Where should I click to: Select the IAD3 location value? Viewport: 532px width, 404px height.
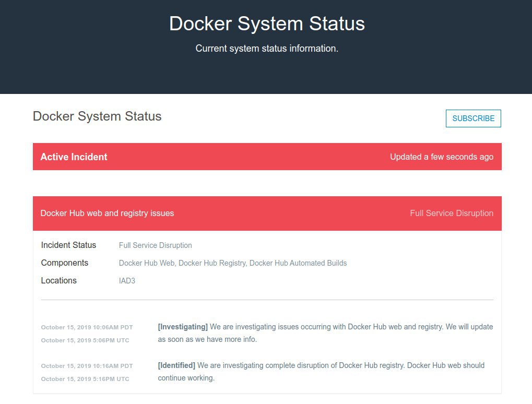point(127,281)
